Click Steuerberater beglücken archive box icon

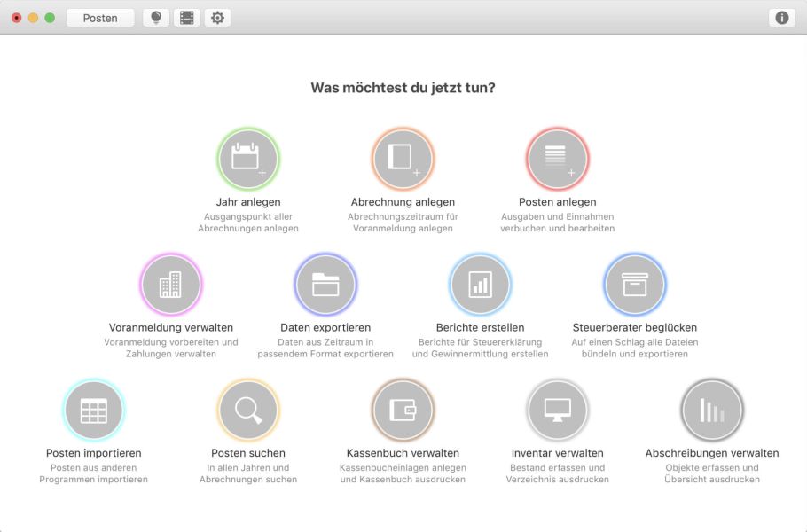click(x=635, y=285)
